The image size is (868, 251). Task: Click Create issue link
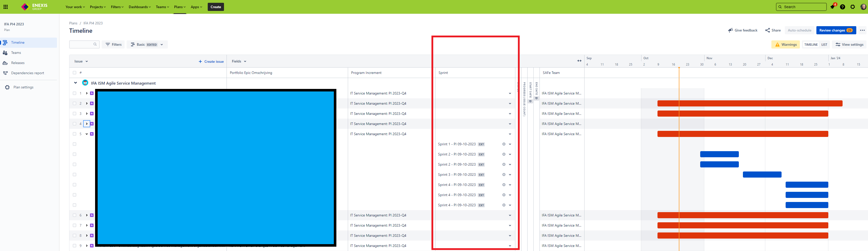click(x=211, y=61)
